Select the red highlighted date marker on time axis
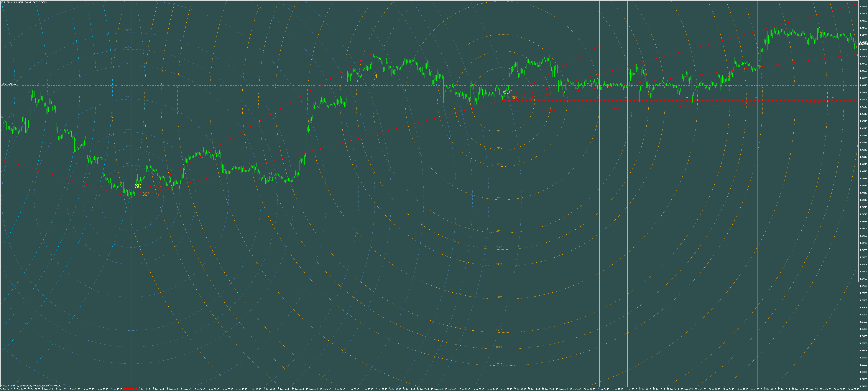Screen dimensions: 868x391 click(x=131, y=389)
